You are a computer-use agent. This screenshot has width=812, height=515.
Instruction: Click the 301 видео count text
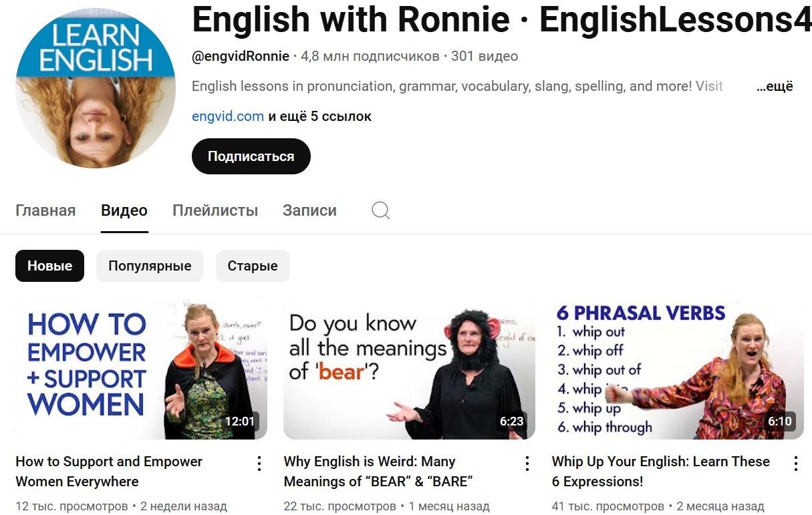tap(485, 56)
